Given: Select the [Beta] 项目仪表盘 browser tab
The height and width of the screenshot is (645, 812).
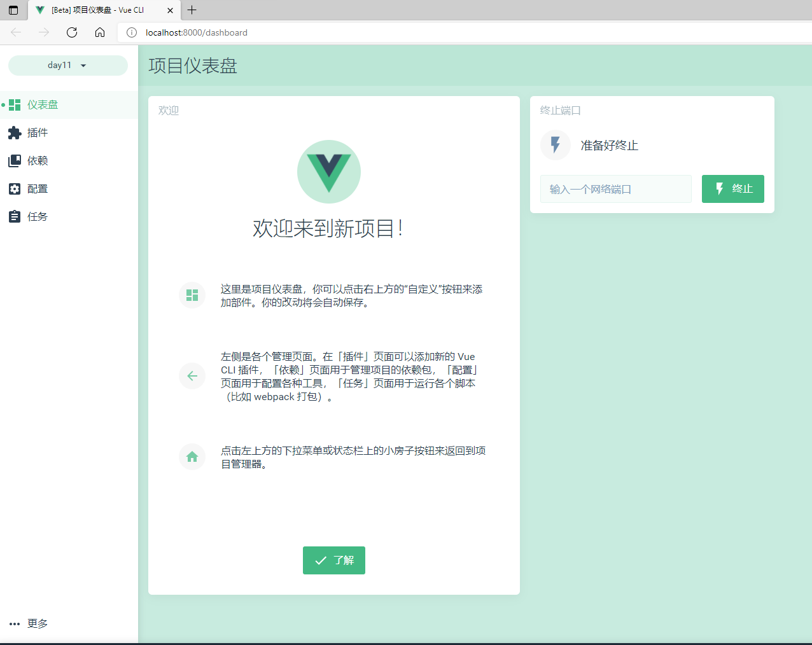Looking at the screenshot, I should (x=104, y=10).
